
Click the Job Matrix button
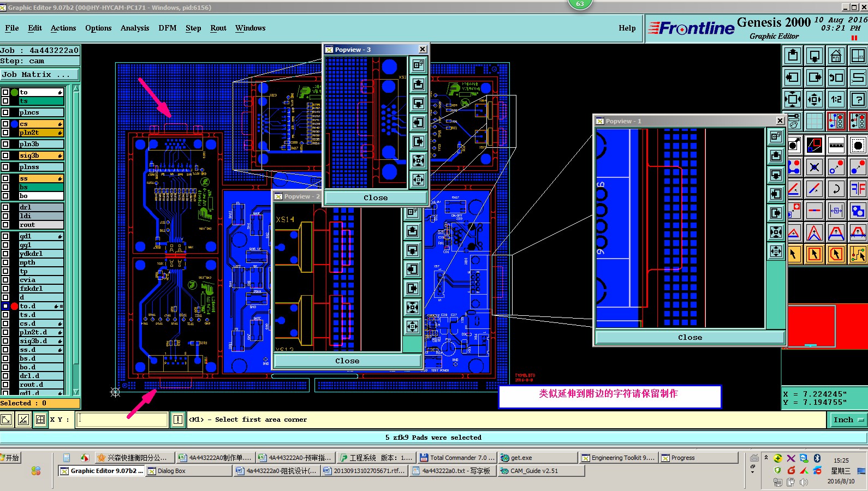40,75
